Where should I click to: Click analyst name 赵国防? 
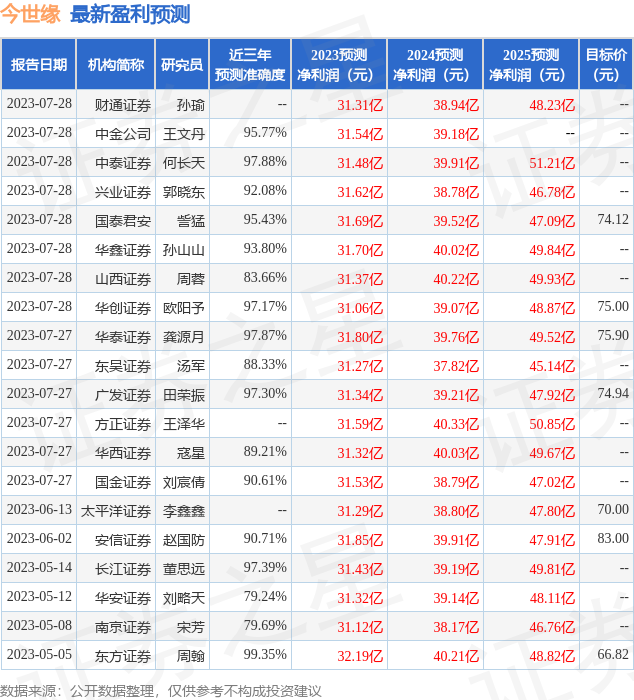coord(184,541)
